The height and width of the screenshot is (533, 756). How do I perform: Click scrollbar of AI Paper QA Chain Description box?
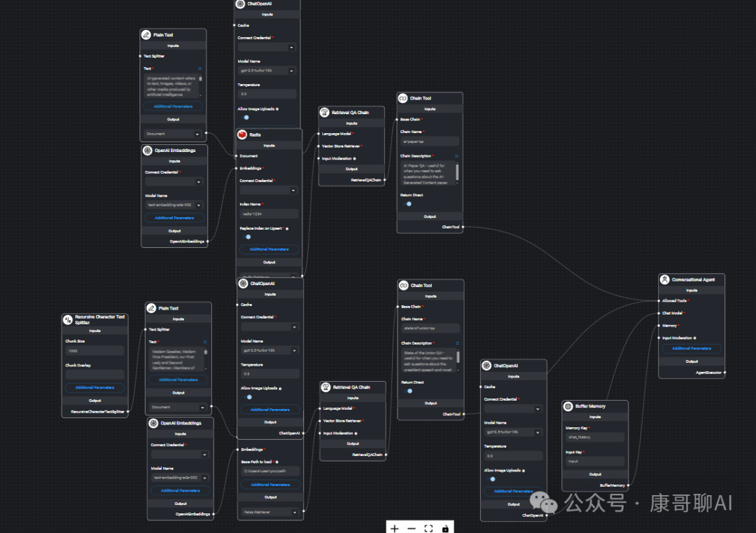[457, 173]
